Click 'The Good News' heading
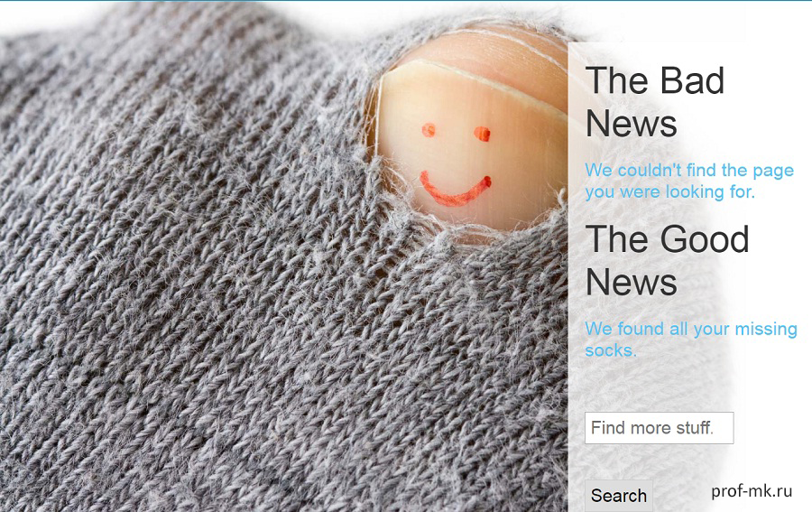The image size is (812, 512). (x=667, y=260)
